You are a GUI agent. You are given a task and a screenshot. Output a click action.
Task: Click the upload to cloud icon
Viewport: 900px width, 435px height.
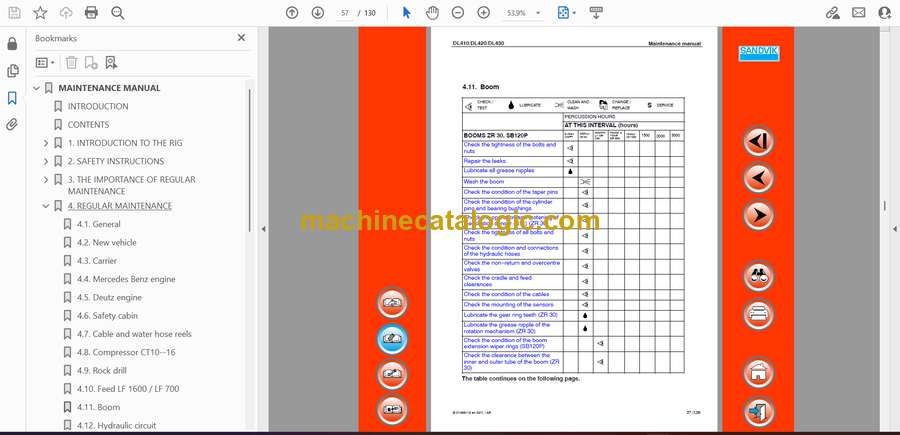[66, 13]
